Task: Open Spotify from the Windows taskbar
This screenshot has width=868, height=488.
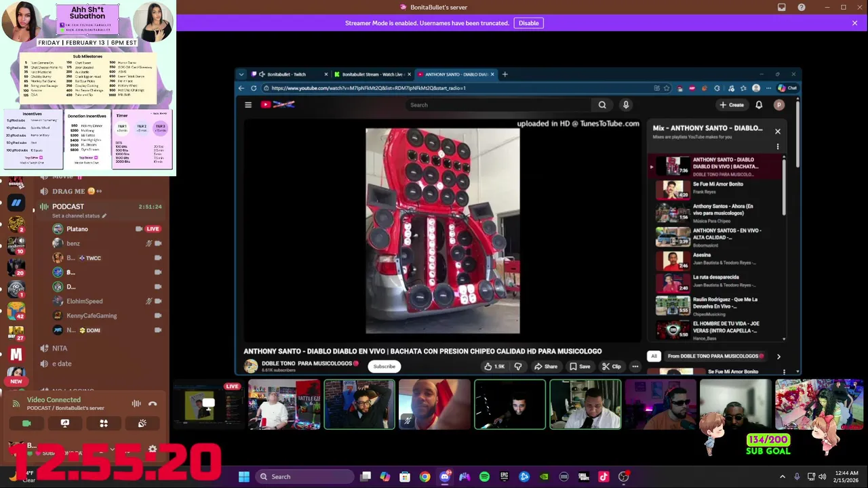Action: coord(484,476)
